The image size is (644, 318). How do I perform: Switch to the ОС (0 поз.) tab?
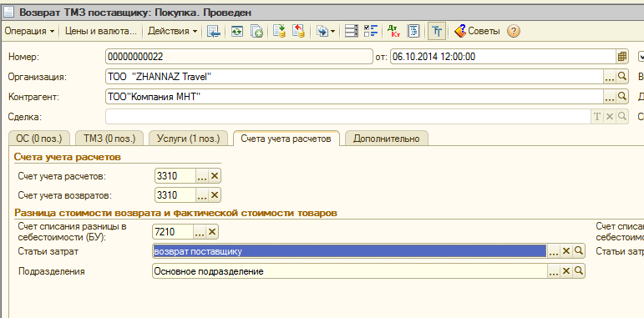(x=39, y=139)
